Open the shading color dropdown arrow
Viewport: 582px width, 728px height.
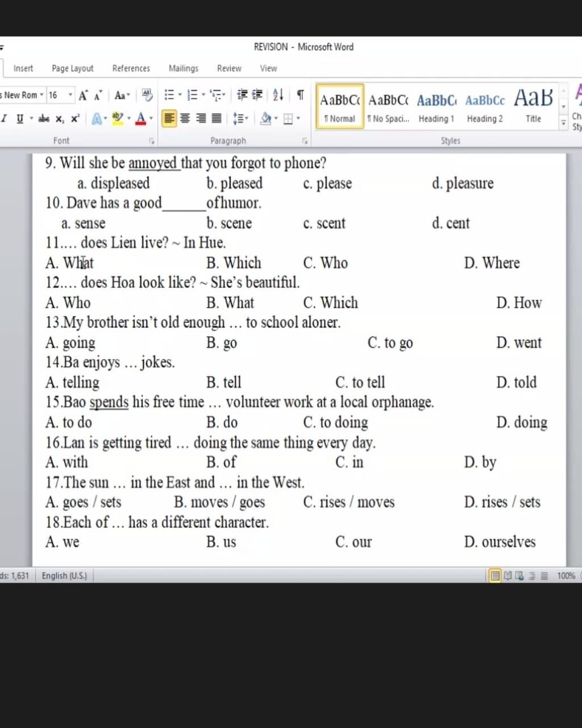coord(276,119)
